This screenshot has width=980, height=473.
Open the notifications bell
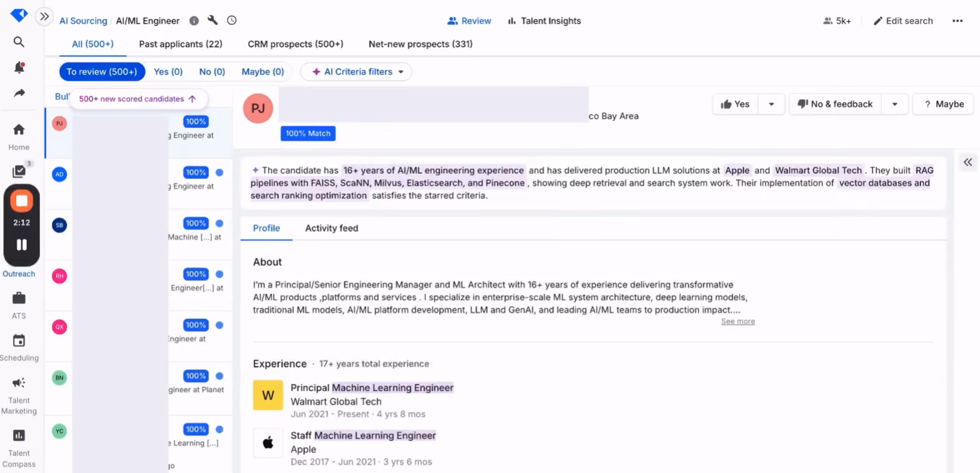pos(19,67)
